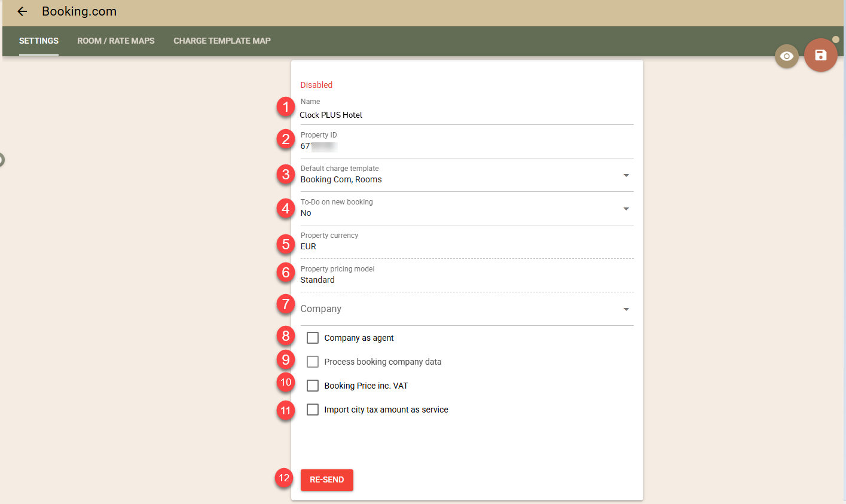The width and height of the screenshot is (846, 504).
Task: Switch to ROOM / RATE MAPS tab
Action: point(116,41)
